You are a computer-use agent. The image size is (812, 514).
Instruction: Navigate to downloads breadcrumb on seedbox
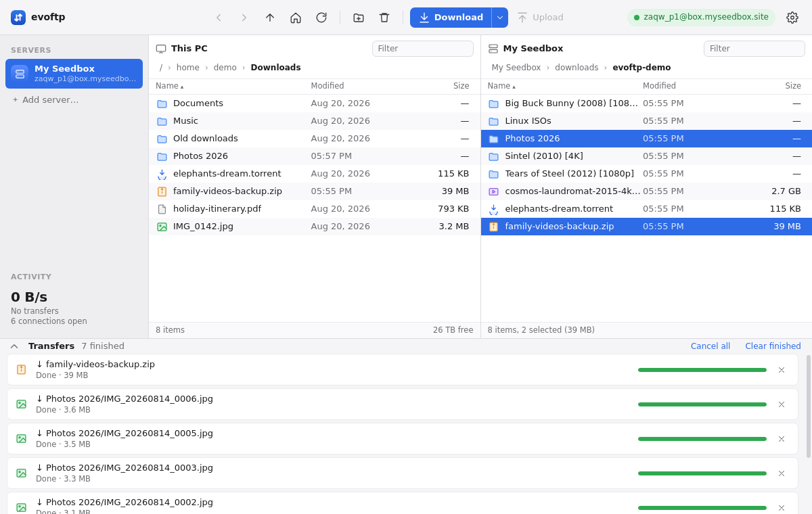point(577,68)
